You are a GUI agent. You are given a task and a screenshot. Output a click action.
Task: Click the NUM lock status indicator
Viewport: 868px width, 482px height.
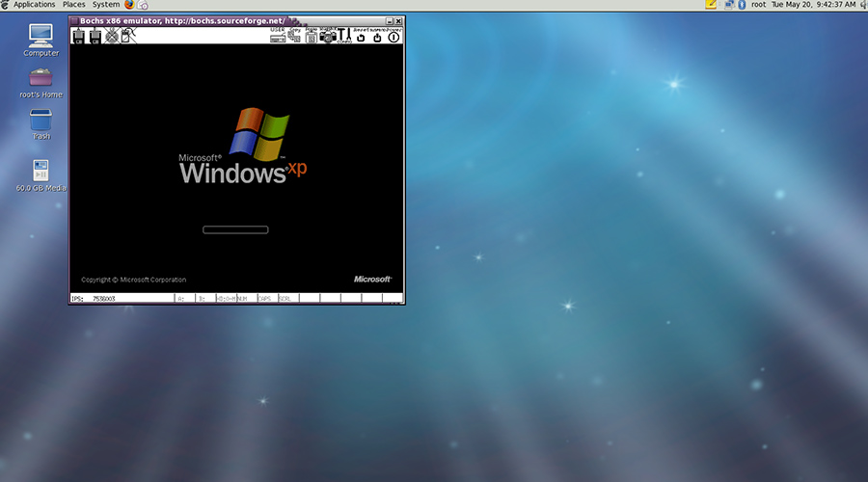coord(247,298)
